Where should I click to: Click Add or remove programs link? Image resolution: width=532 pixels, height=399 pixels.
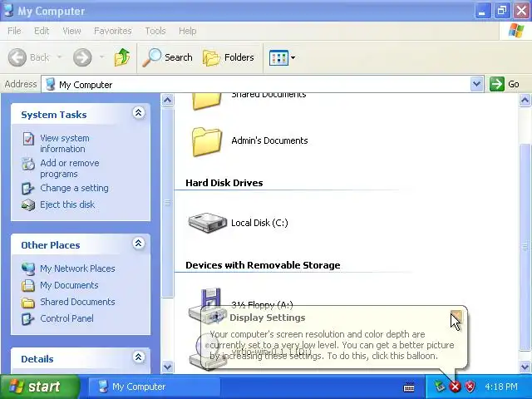click(x=70, y=168)
